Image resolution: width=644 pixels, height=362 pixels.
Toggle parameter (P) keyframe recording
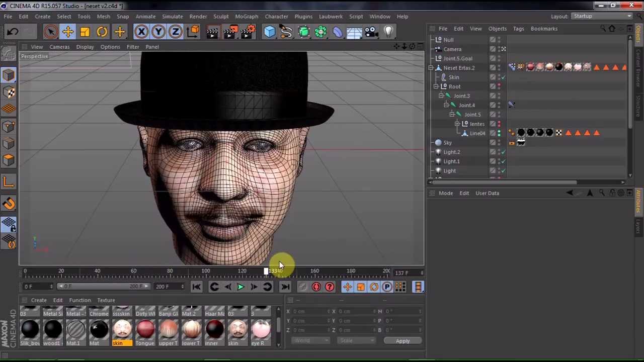coord(387,287)
